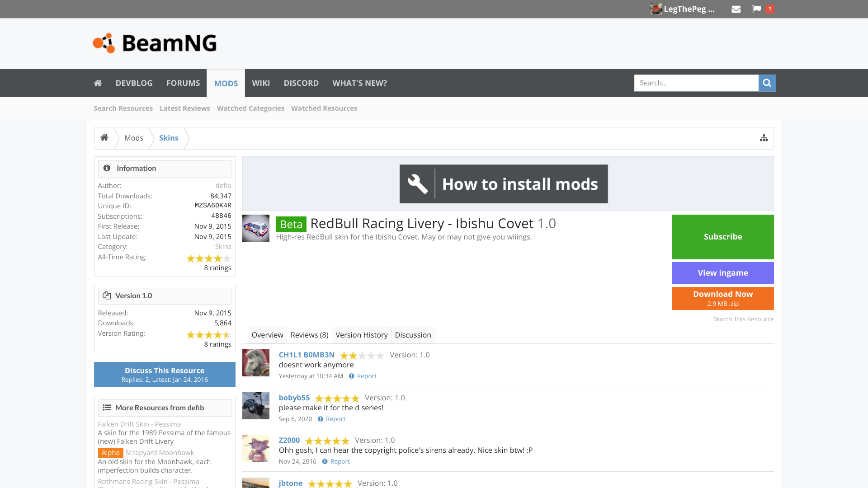Open alerts flag icon with notification badge
868x488 pixels.
point(757,9)
